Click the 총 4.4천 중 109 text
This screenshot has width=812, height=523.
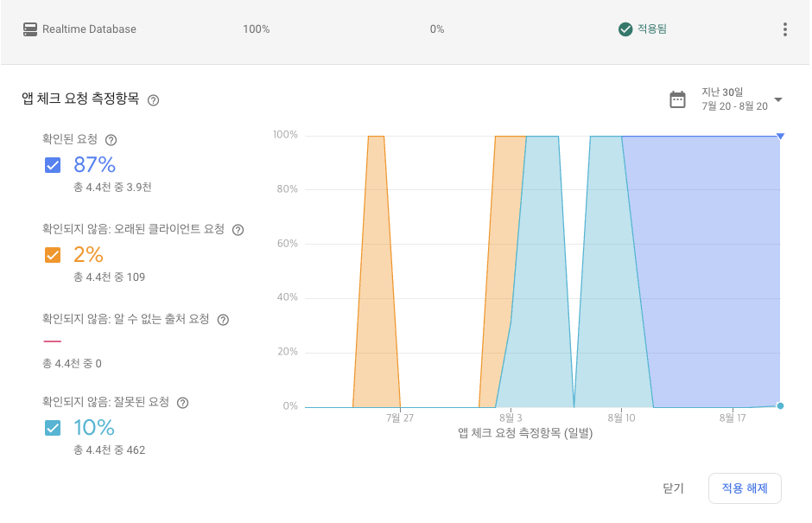(x=109, y=277)
